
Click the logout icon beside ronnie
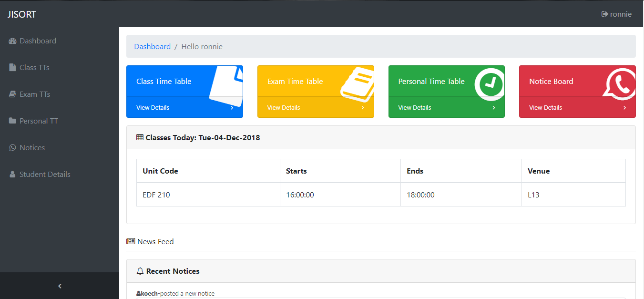click(x=604, y=14)
